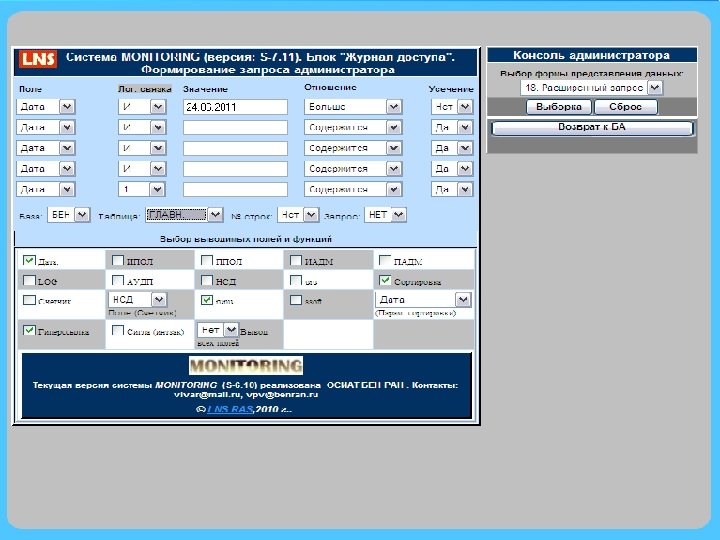Toggle the Дата output field checkbox

(29, 260)
